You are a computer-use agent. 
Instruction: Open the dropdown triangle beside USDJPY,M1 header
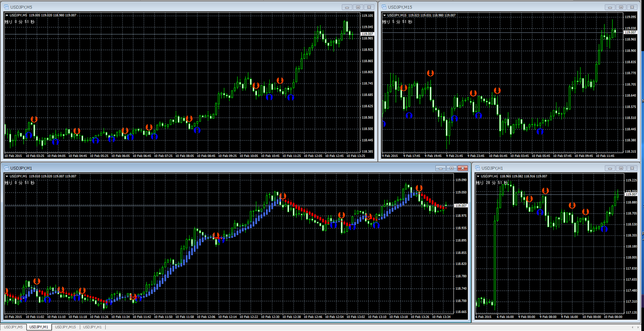pyautogui.click(x=7, y=176)
